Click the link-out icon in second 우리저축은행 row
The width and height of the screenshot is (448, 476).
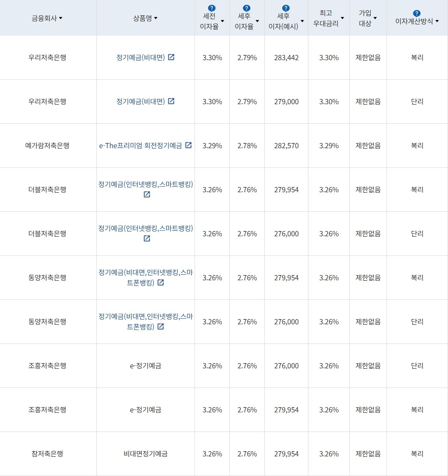(171, 101)
